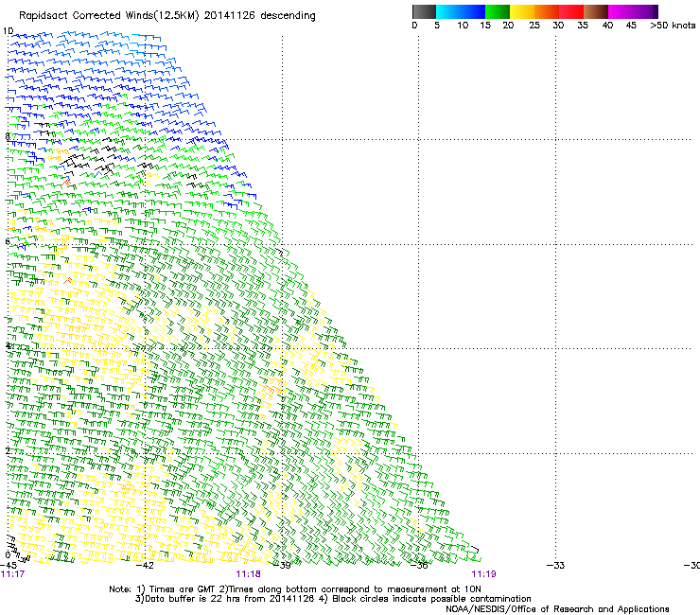The width and height of the screenshot is (700, 615).
Task: Click the purple time label "11:19"
Action: (484, 574)
